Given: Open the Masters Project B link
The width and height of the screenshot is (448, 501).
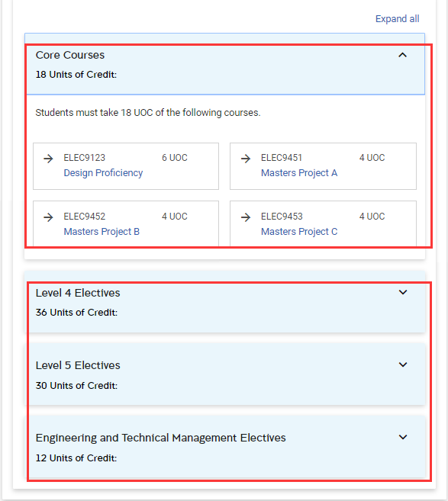Looking at the screenshot, I should (x=102, y=232).
